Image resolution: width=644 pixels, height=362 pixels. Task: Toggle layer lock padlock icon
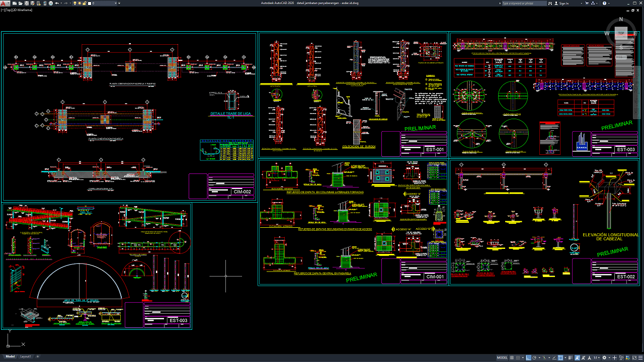(85, 4)
